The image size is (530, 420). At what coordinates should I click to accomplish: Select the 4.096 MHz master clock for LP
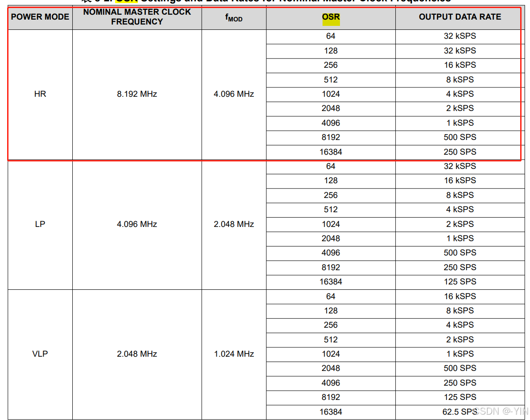[137, 224]
